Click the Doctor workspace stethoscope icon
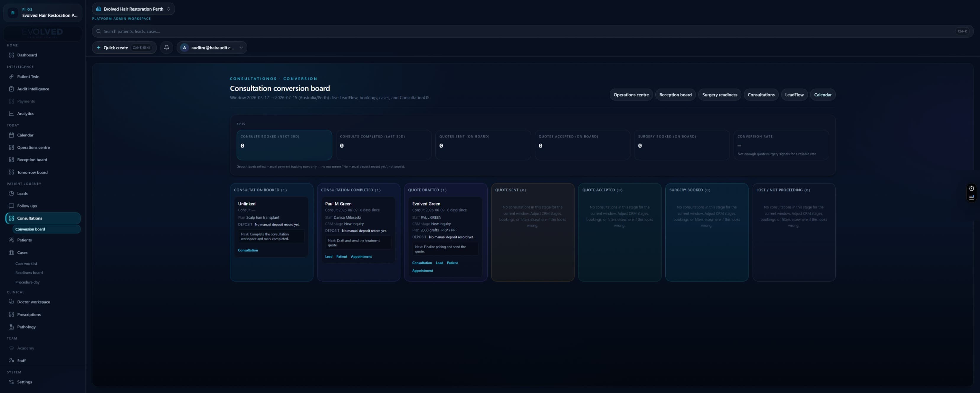Viewport: 980px width, 393px height. pyautogui.click(x=12, y=302)
